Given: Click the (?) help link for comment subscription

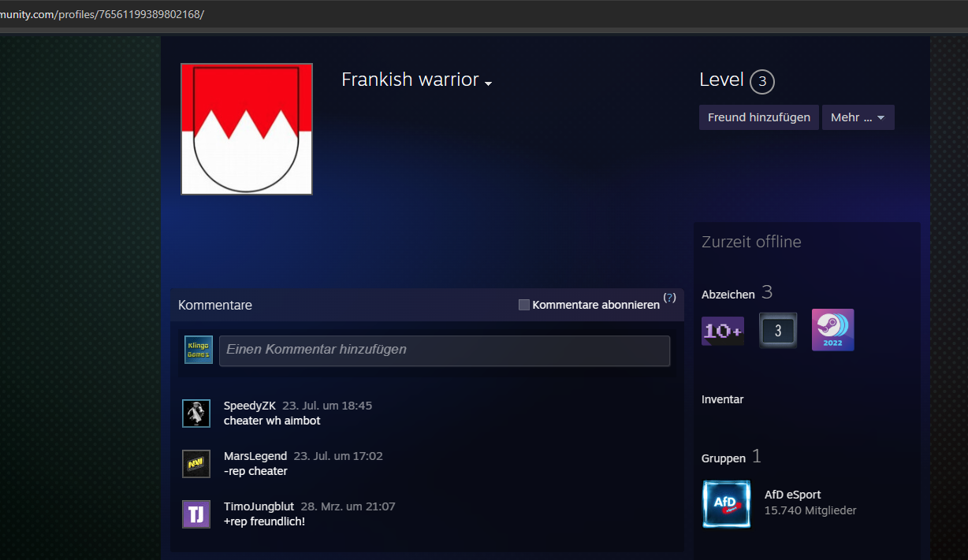Looking at the screenshot, I should pyautogui.click(x=669, y=298).
